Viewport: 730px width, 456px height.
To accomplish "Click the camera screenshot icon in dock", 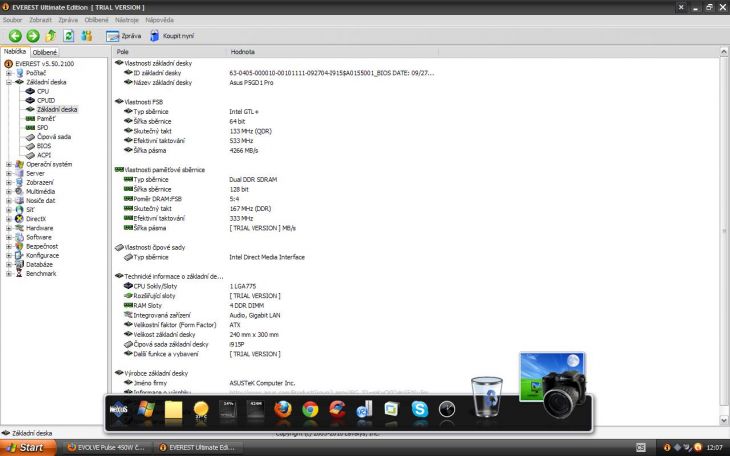I will pyautogui.click(x=554, y=385).
